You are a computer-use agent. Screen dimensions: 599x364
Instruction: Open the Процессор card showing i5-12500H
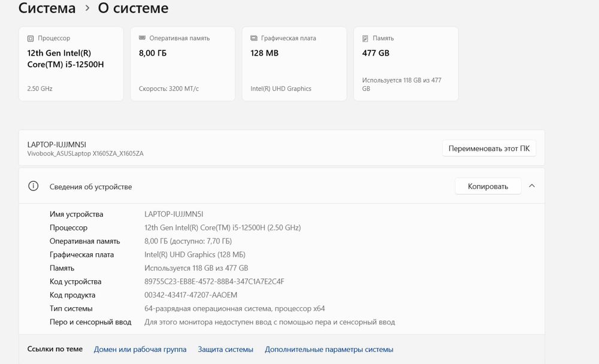(x=71, y=64)
